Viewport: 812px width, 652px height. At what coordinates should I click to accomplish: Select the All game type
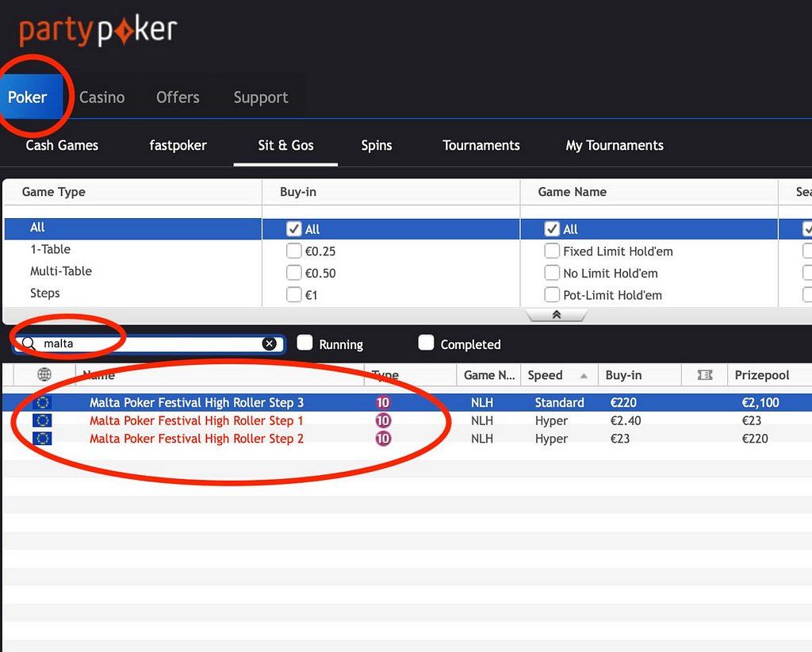132,228
